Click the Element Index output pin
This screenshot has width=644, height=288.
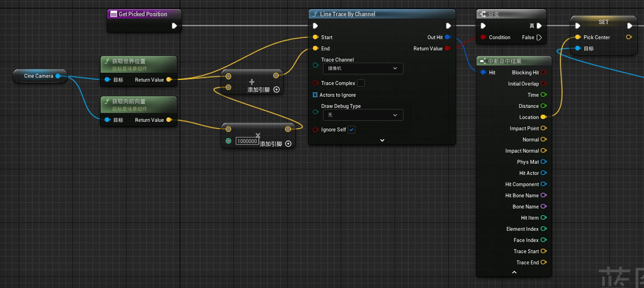544,229
